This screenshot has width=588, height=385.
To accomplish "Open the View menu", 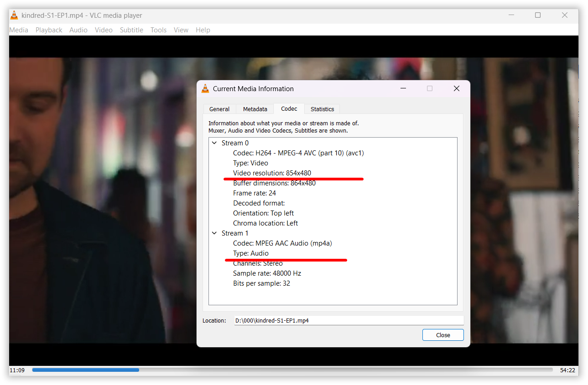I will 181,30.
